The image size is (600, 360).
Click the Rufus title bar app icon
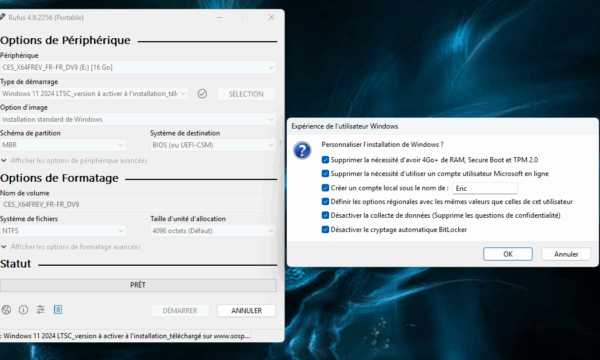coord(2,17)
